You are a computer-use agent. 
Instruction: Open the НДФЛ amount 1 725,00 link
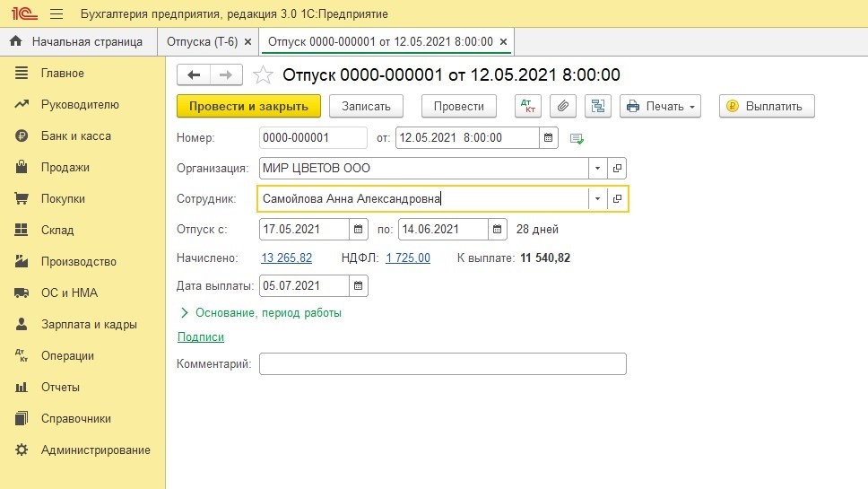coord(408,258)
